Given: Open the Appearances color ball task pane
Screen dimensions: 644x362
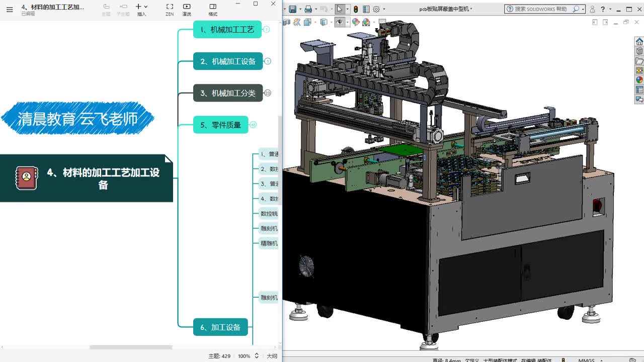Looking at the screenshot, I should [639, 80].
